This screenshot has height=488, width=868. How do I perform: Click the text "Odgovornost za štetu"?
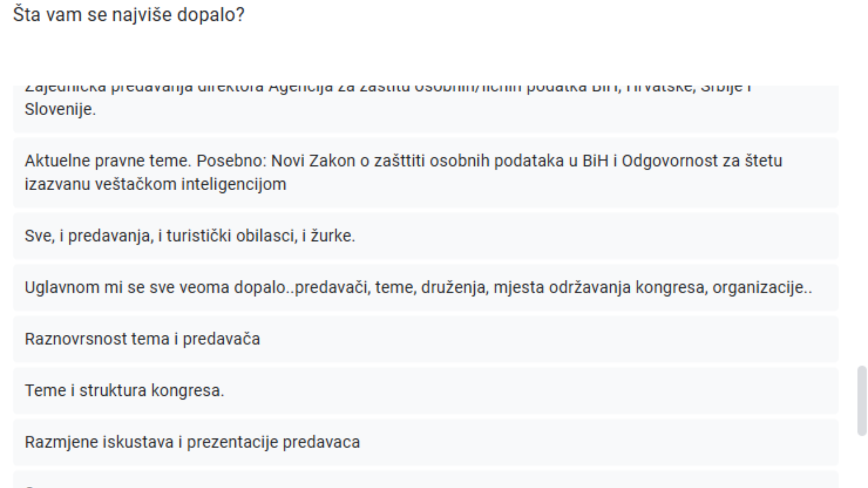click(702, 161)
